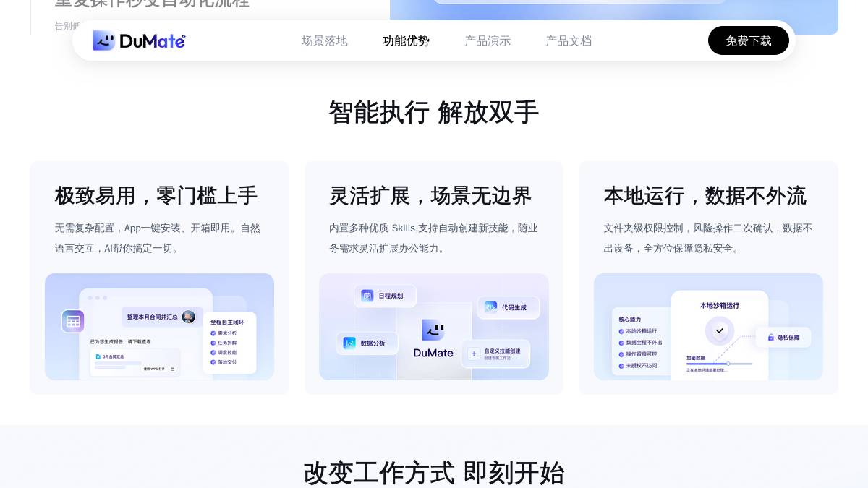
Task: Click the 操作留痕可控 list item
Action: 638,354
